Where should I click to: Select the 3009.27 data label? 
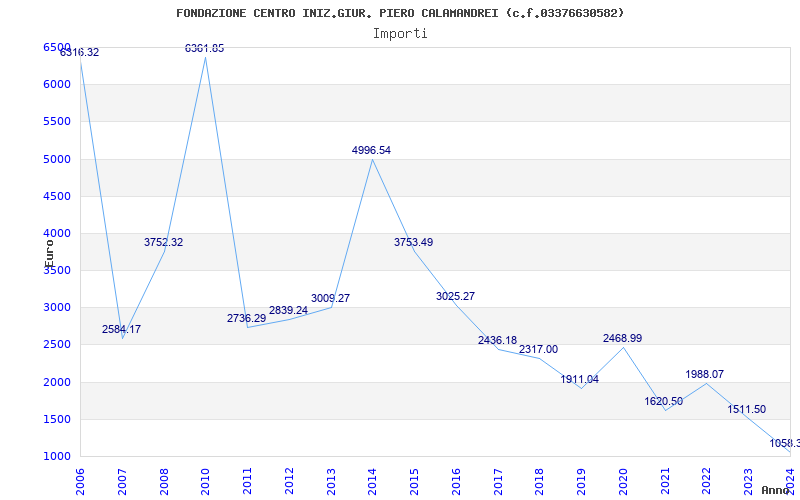tap(330, 298)
